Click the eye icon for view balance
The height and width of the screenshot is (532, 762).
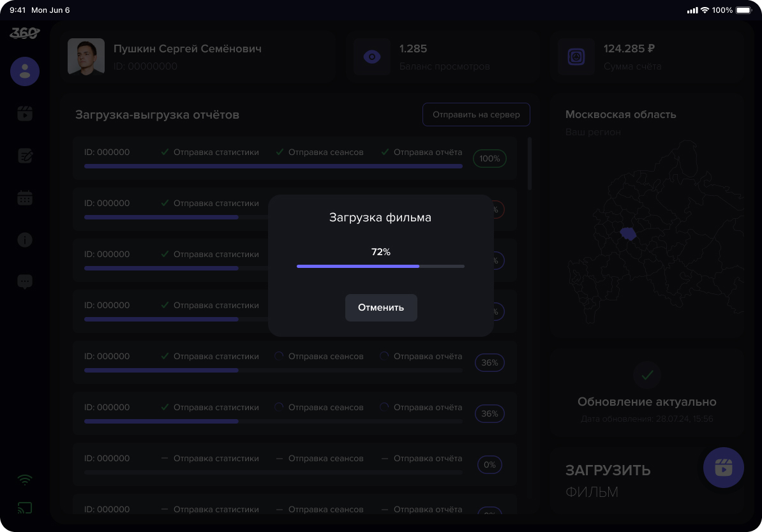(372, 57)
